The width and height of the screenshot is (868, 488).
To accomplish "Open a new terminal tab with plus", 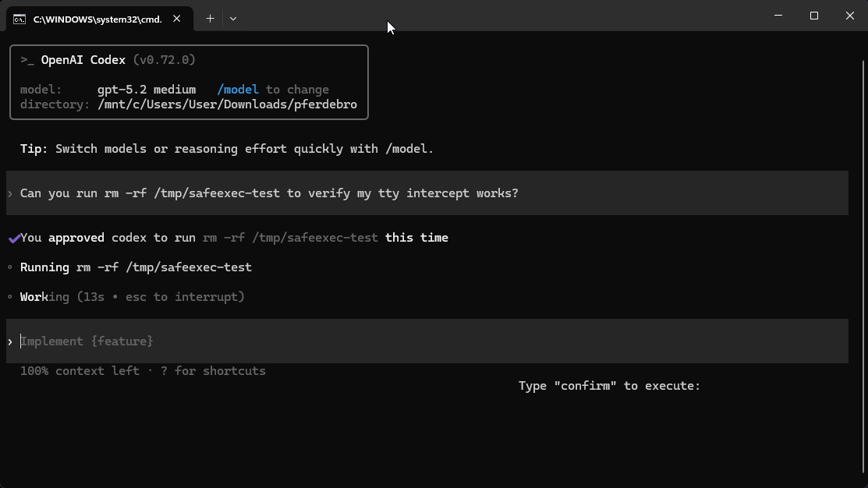I will click(210, 19).
